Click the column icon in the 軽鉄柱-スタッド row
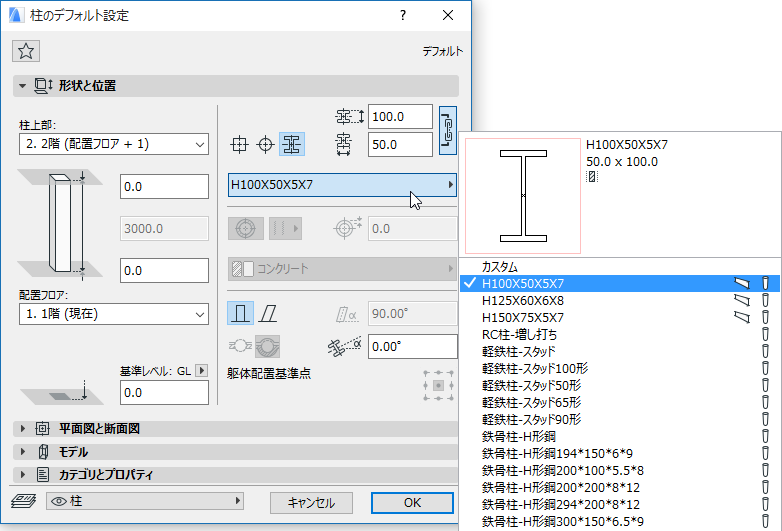The height and width of the screenshot is (531, 782). (x=766, y=351)
